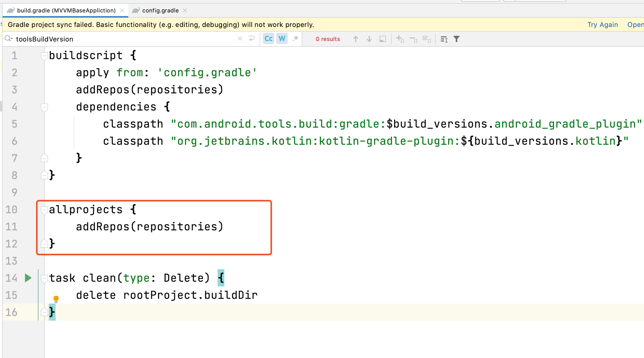Switch to the build.gradle (MVVMBaseAppliction) tab

click(x=66, y=10)
